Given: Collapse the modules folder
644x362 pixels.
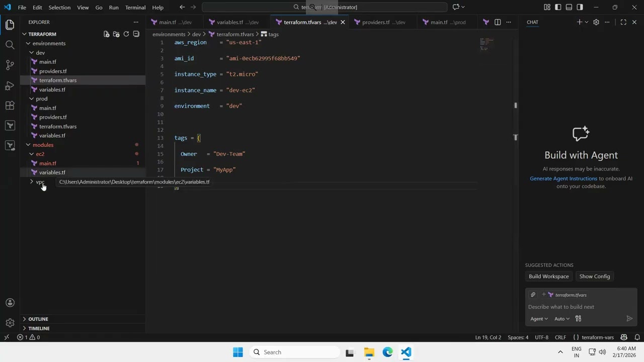Looking at the screenshot, I should 83,145.
